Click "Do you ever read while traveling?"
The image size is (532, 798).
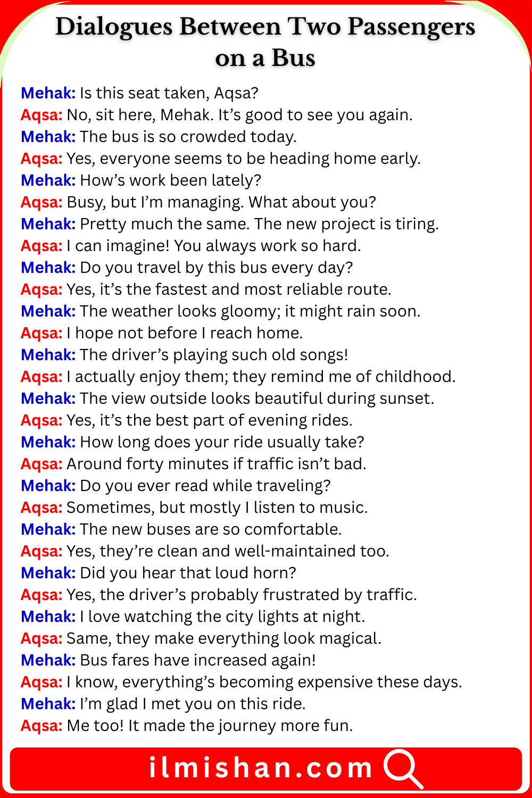pyautogui.click(x=205, y=486)
